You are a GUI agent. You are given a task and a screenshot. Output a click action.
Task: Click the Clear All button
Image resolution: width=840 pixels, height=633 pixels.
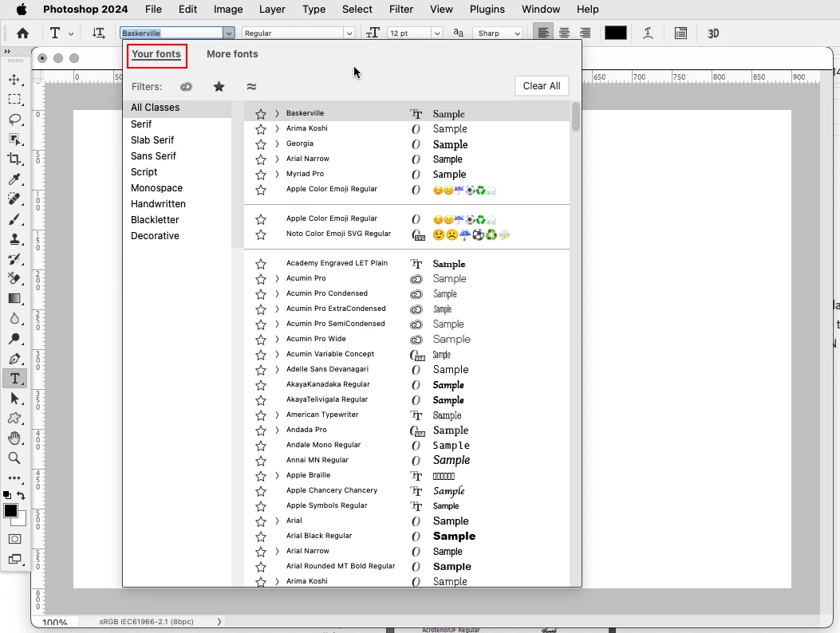(542, 86)
